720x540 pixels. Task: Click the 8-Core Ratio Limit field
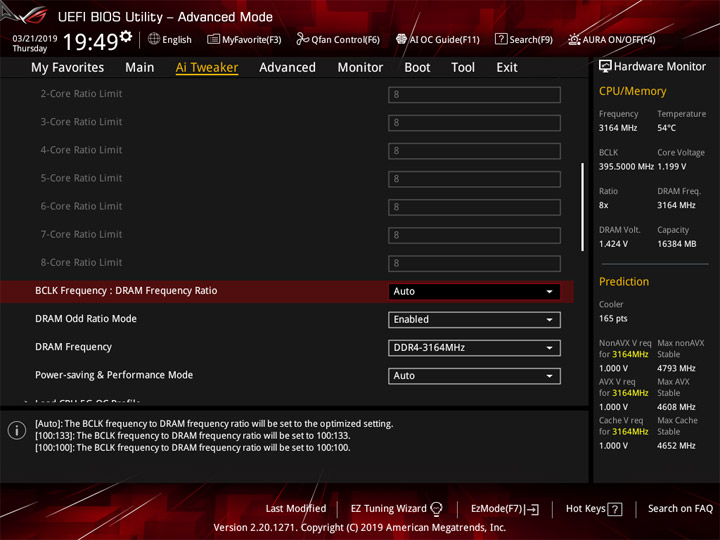pyautogui.click(x=474, y=263)
